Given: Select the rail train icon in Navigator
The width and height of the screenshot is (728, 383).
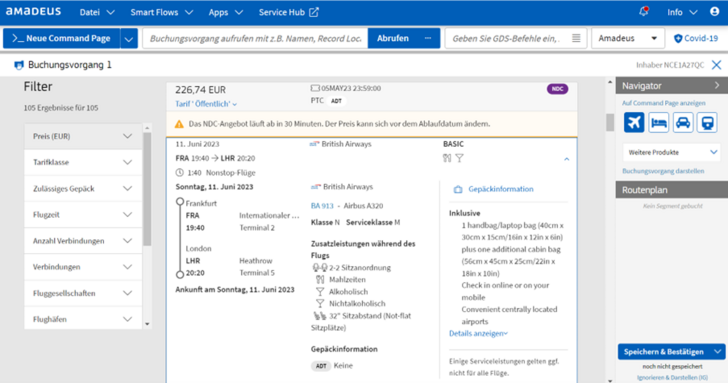Looking at the screenshot, I should (x=707, y=123).
